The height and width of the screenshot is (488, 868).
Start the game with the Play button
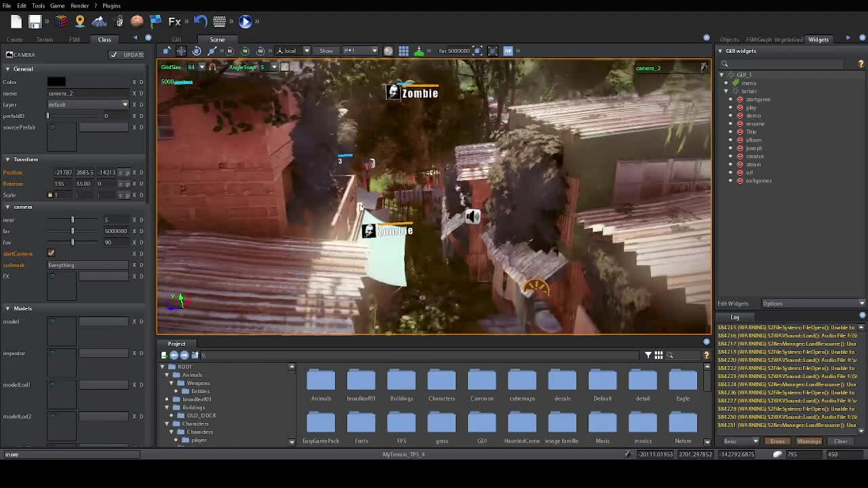tap(245, 22)
